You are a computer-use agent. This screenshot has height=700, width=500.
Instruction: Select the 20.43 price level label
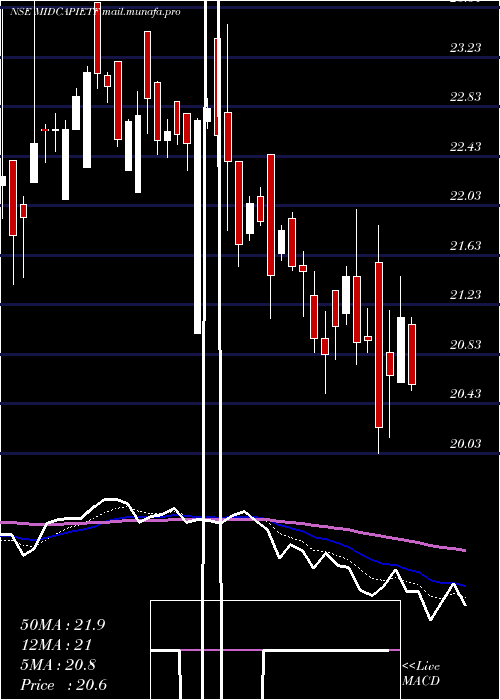(x=466, y=394)
